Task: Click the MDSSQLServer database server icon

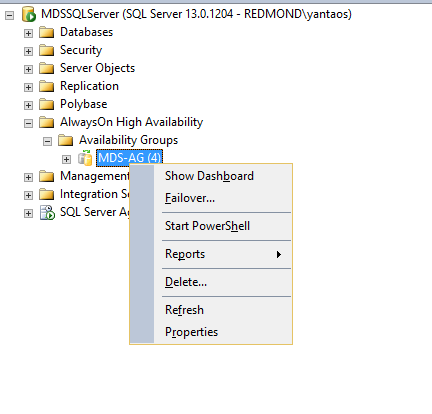Action: 29,14
